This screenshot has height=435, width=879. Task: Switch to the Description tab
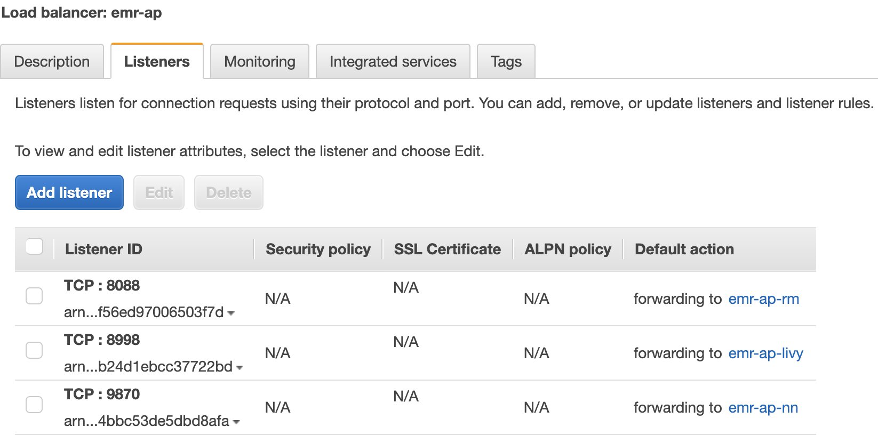[x=52, y=61]
